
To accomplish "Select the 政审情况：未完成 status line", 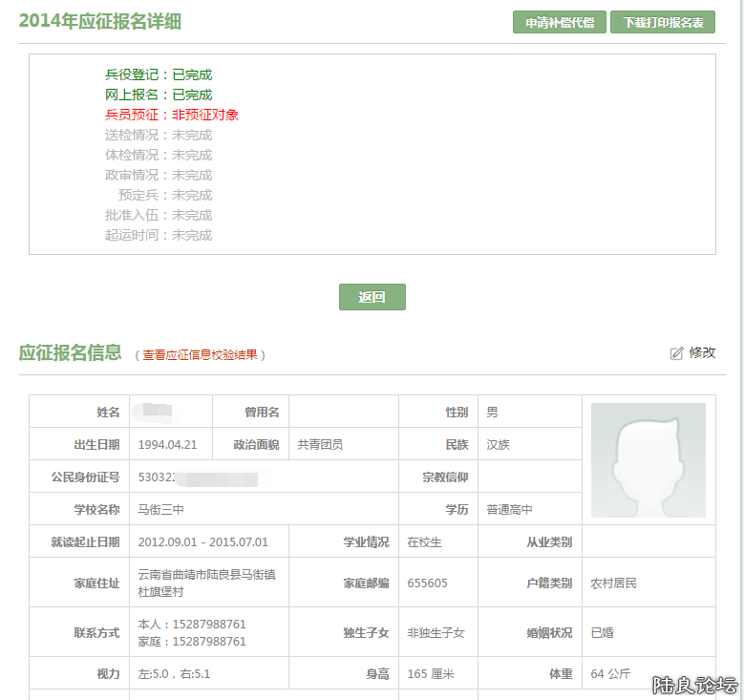I will tap(159, 175).
